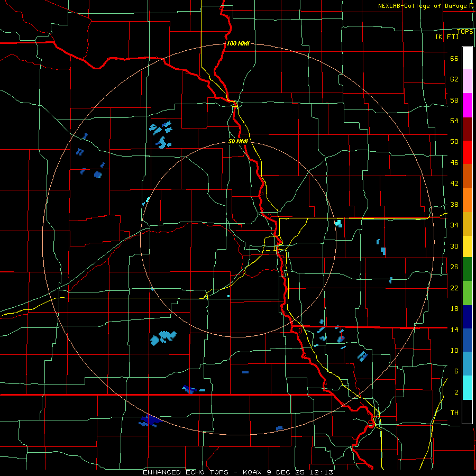This screenshot has height=476, width=476.
Task: Click the light pink legend swatch
Action: point(467,81)
